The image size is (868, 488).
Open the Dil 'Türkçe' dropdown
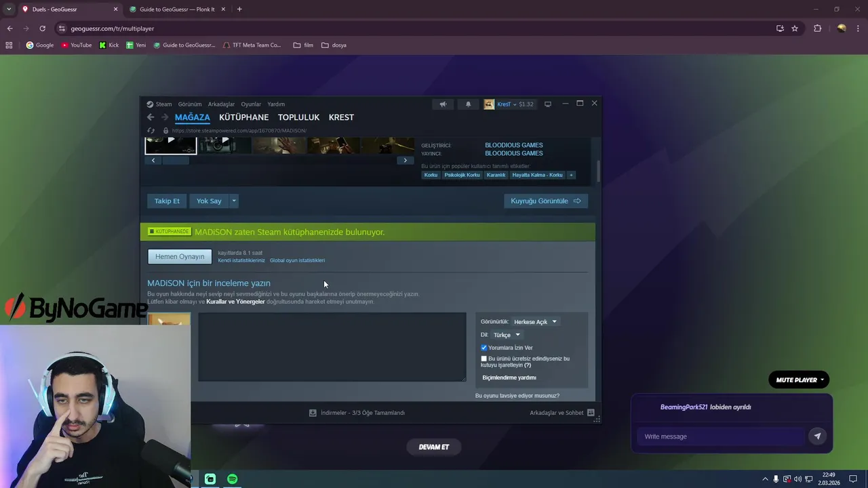(507, 335)
